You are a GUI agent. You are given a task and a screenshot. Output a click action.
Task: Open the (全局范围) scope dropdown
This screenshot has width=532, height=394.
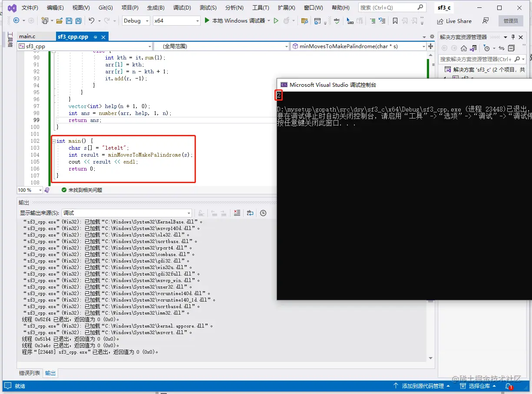click(x=222, y=46)
